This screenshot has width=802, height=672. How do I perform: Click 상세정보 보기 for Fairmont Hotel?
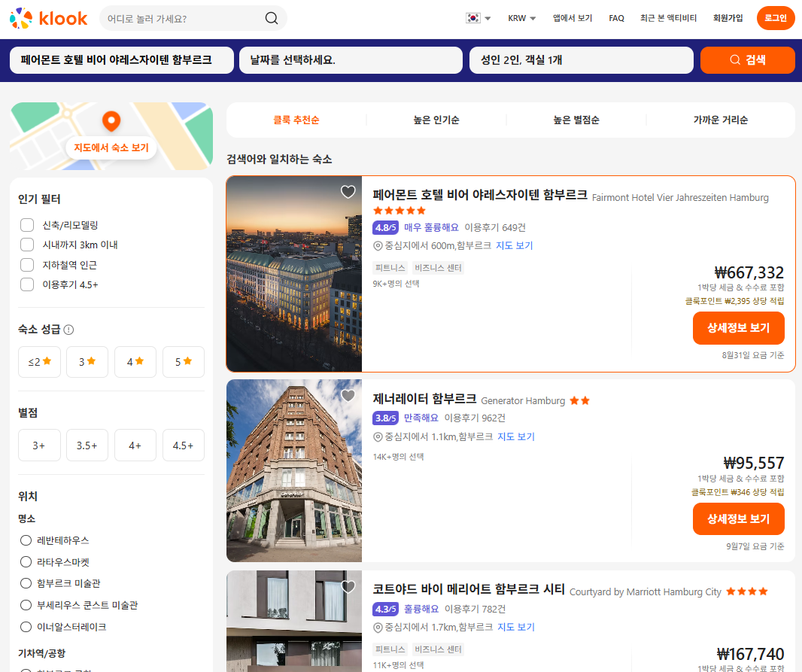[x=738, y=328]
